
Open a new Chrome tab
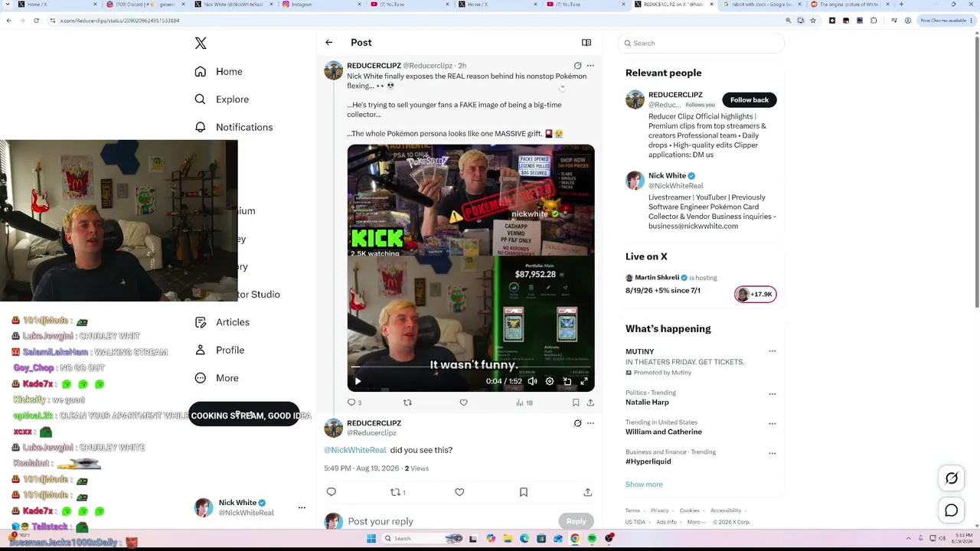(901, 5)
